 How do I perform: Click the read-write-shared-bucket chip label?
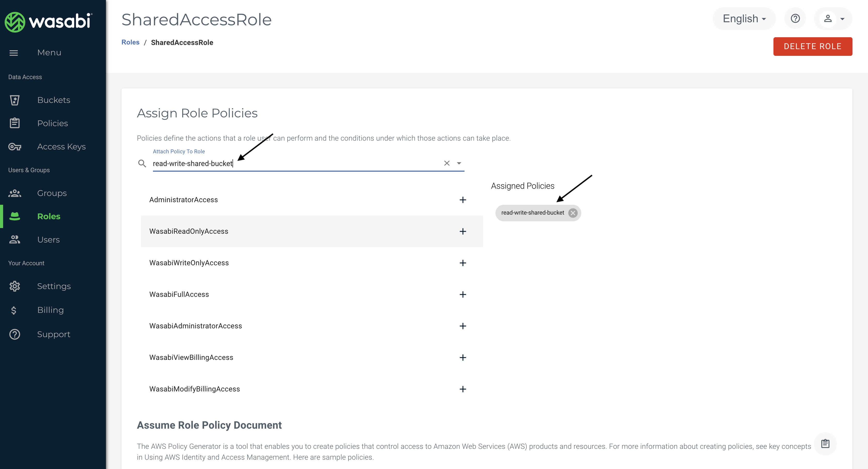click(x=532, y=213)
